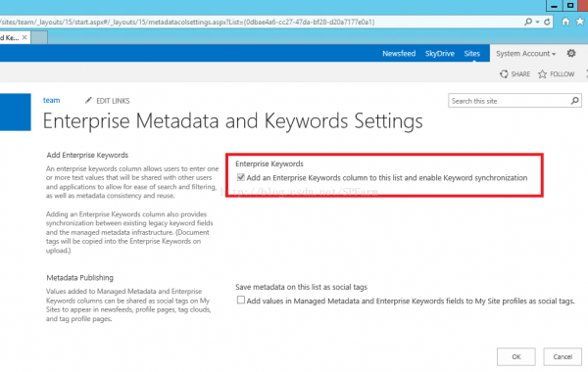The image size is (588, 372).
Task: Expand the System Account dropdown
Action: (x=525, y=54)
